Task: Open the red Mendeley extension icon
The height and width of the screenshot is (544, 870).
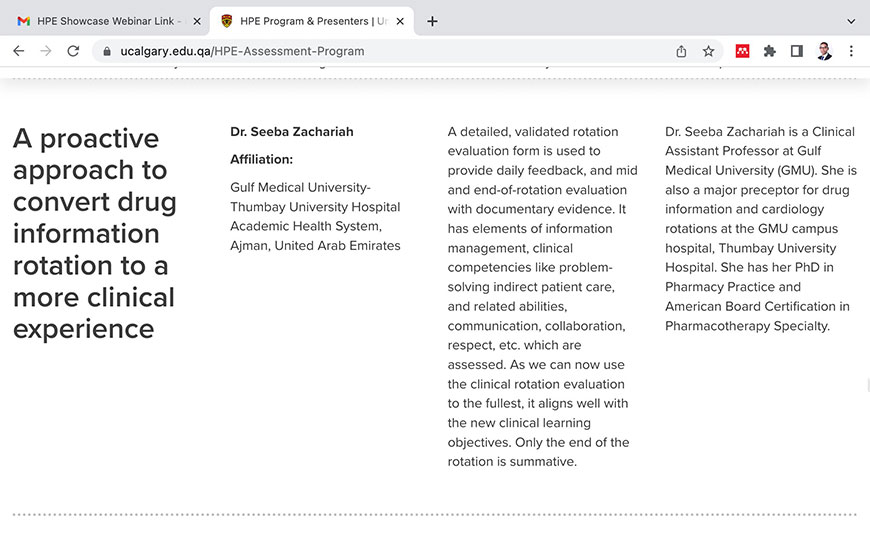Action: click(x=742, y=51)
